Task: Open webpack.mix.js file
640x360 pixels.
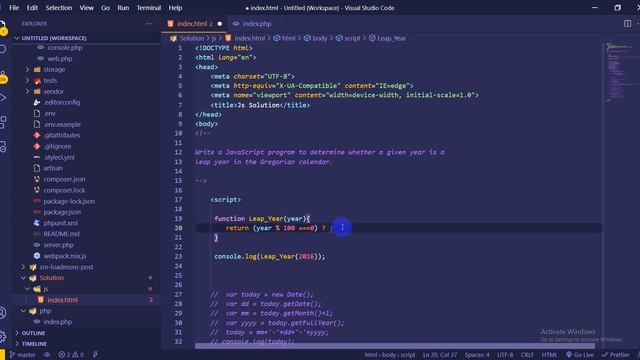Action: [x=64, y=256]
